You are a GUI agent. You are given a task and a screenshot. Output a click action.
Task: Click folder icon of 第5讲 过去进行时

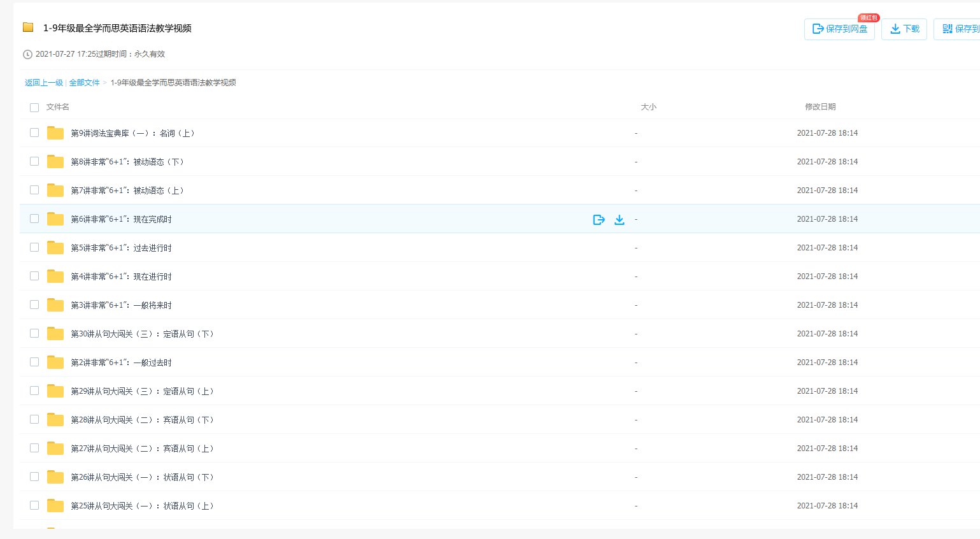click(55, 248)
